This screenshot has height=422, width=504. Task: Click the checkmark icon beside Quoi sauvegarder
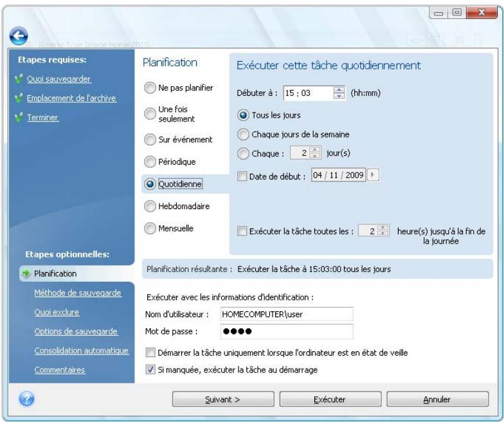[x=19, y=78]
